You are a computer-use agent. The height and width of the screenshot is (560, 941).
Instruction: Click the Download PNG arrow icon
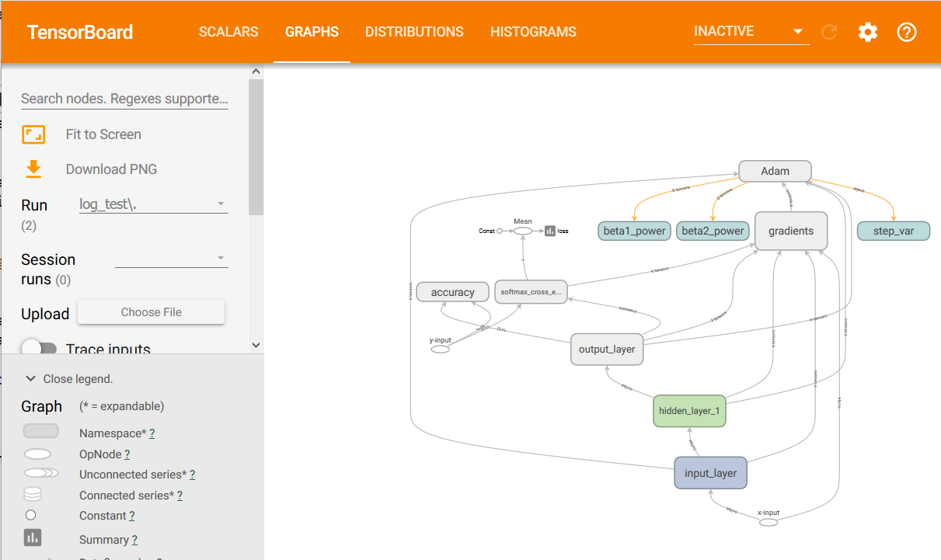(33, 169)
